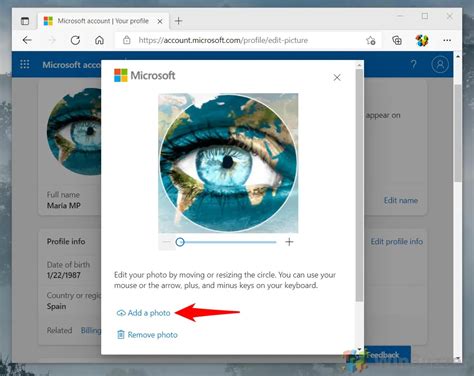Close the edit picture dialog
The image size is (474, 376).
click(x=337, y=77)
